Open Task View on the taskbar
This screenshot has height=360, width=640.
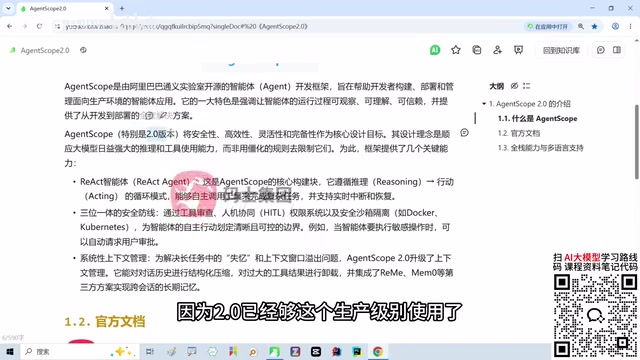[x=150, y=351]
